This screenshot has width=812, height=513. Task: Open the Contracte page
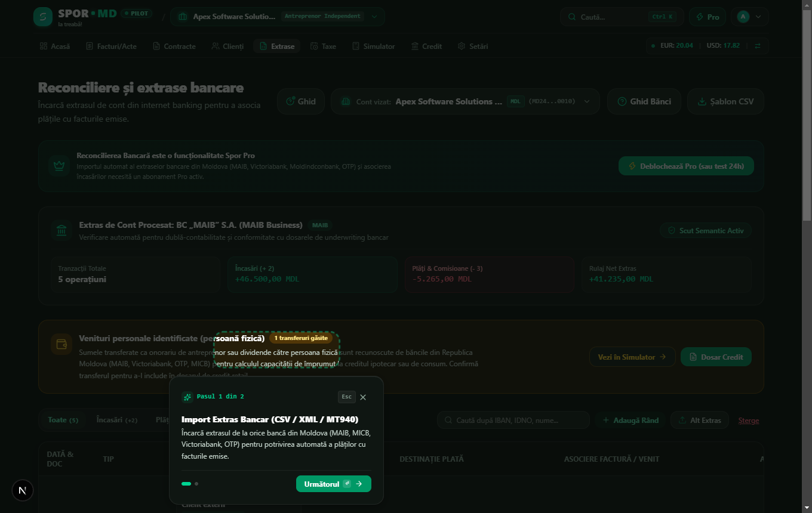[174, 46]
